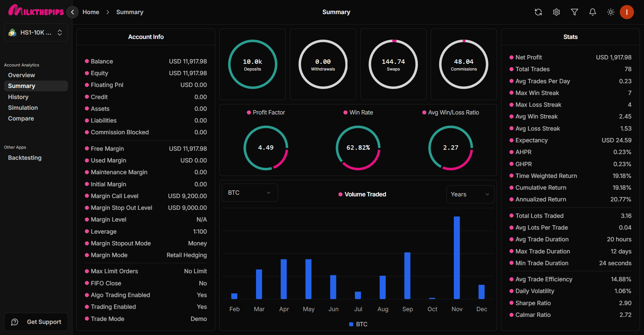Click the sync/refresh icon in top bar

[538, 12]
